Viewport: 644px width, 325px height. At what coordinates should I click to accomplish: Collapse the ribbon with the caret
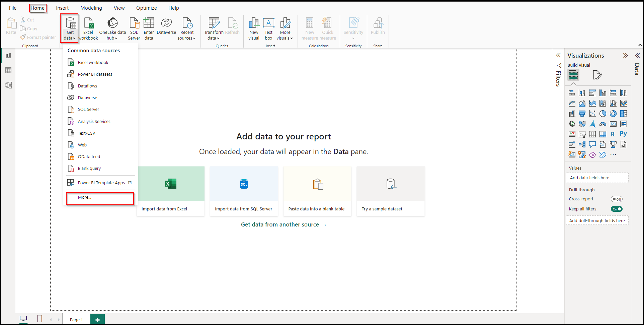coord(640,45)
